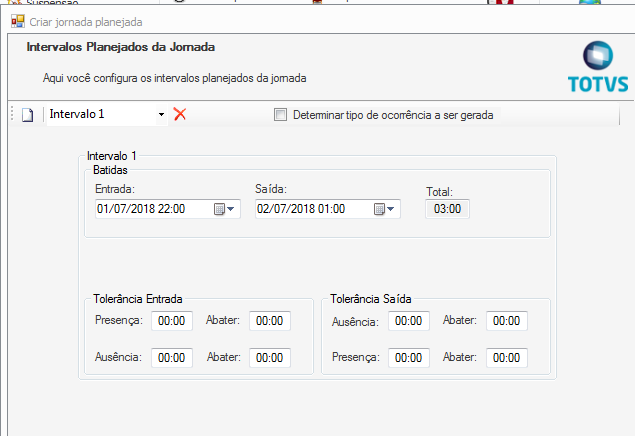Click the Tolerância Saída group label

click(371, 299)
